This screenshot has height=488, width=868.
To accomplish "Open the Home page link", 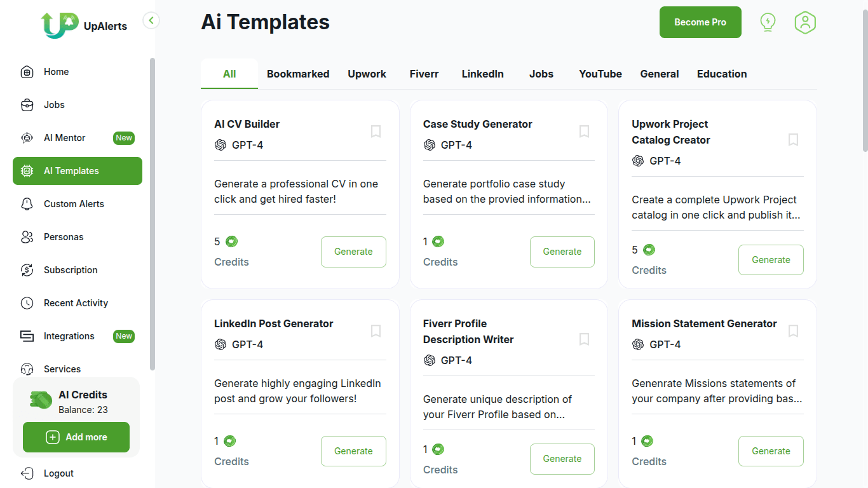I will click(56, 72).
